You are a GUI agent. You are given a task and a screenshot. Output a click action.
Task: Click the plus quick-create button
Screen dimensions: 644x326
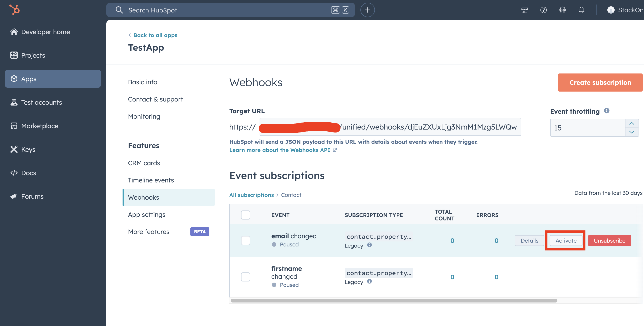tap(367, 10)
